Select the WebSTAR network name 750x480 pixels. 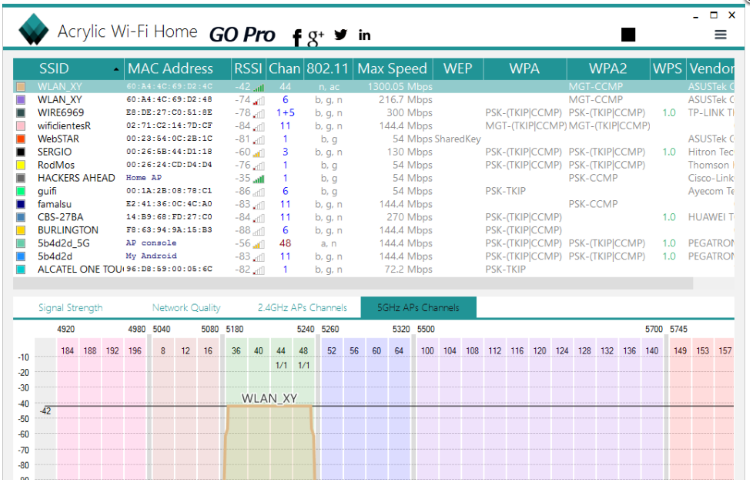(58, 139)
